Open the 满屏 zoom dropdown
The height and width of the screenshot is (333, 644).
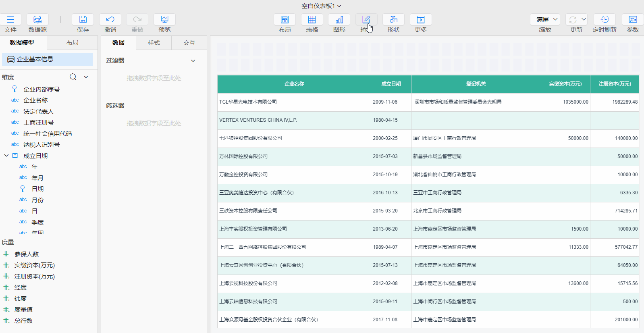coord(545,19)
